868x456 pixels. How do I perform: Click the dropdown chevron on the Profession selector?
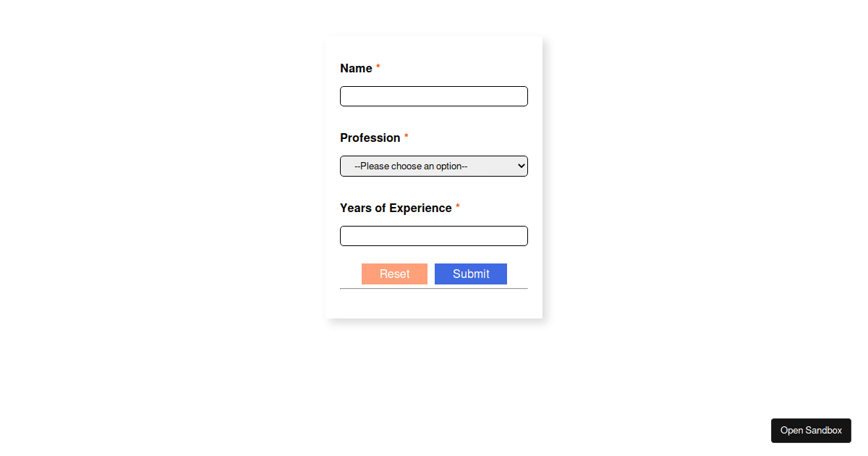[519, 166]
